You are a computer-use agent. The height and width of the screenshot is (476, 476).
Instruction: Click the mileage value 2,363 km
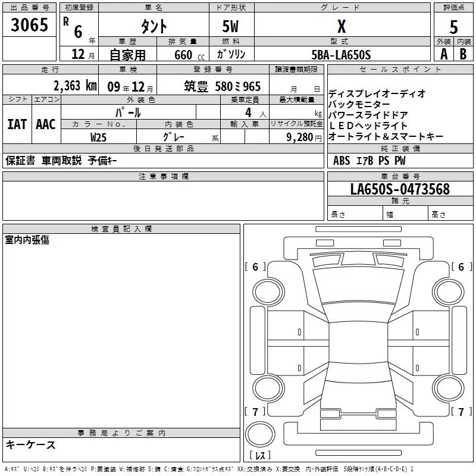[74, 86]
